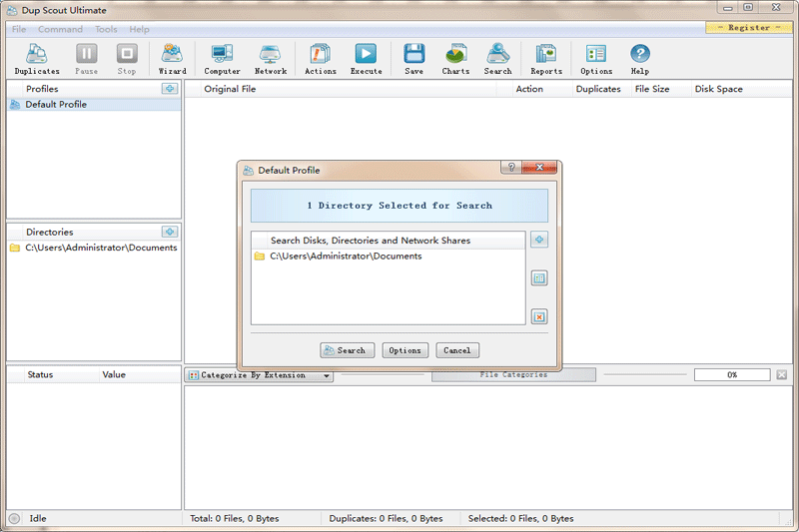Click 'Total: 0 Files, 0 Bytes' status text
Image resolution: width=799 pixels, height=532 pixels.
(x=235, y=518)
